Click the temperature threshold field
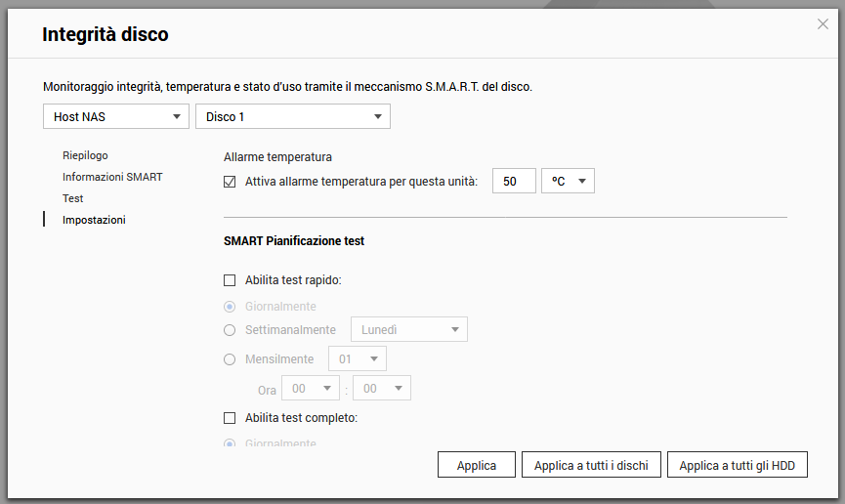Viewport: 845px width, 504px height. point(513,181)
